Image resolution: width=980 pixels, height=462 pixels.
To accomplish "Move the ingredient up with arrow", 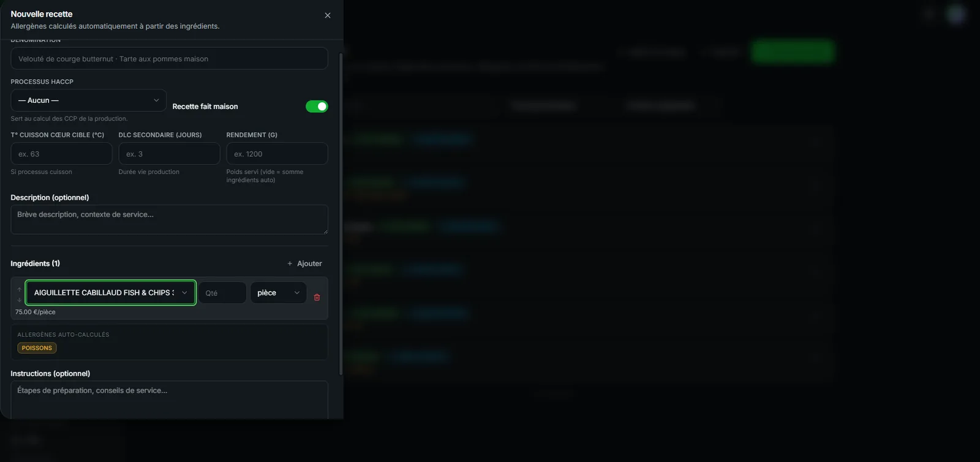I will 20,289.
